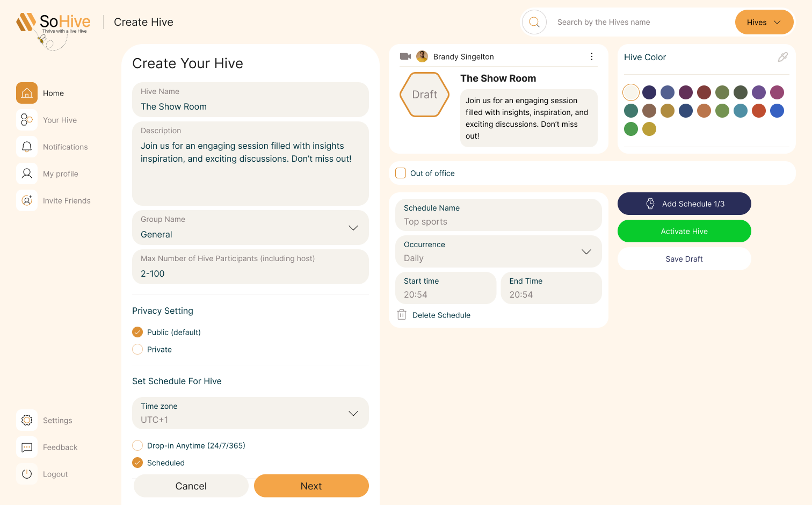Image resolution: width=812 pixels, height=505 pixels.
Task: Open Your Hive sidebar icon
Action: pos(27,120)
